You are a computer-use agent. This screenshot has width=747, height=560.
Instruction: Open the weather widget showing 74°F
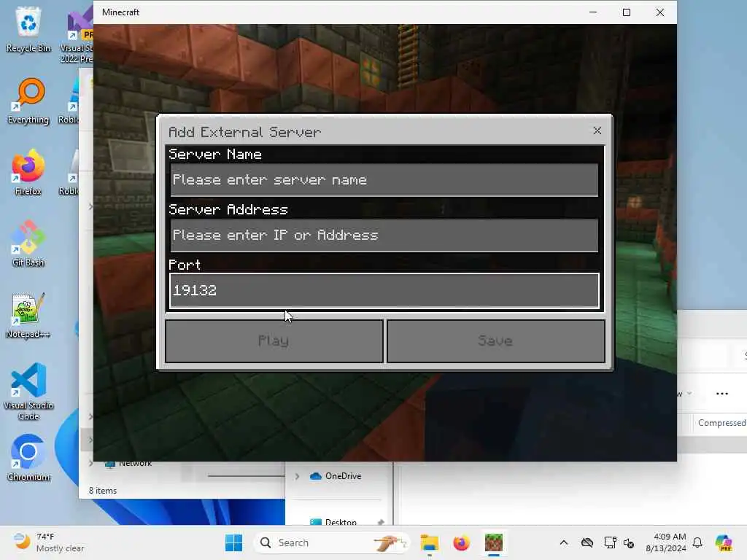click(x=49, y=542)
